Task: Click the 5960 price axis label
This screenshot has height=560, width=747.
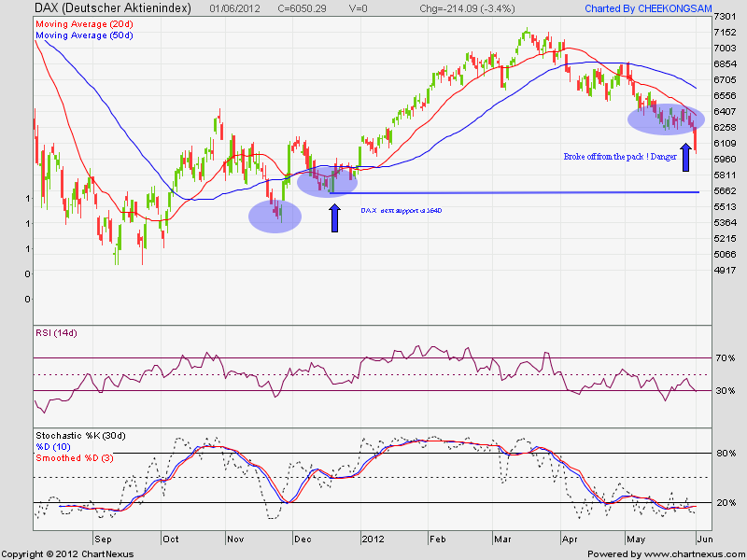Action: click(x=725, y=159)
